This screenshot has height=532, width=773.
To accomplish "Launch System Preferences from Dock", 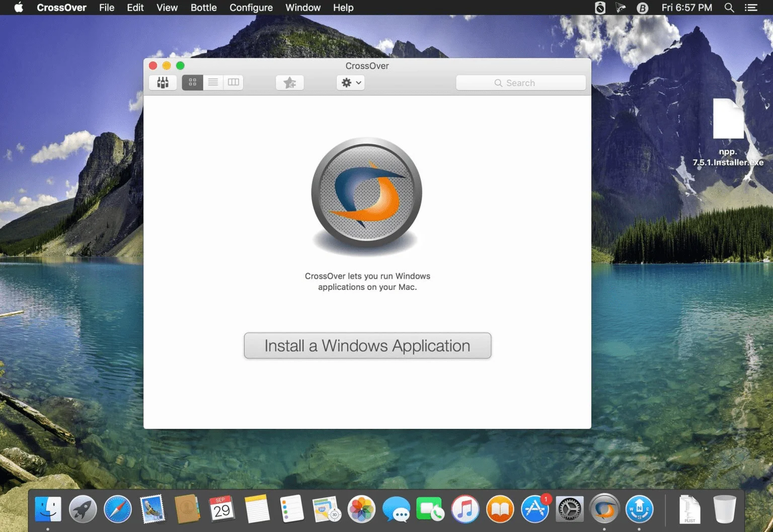I will (570, 509).
